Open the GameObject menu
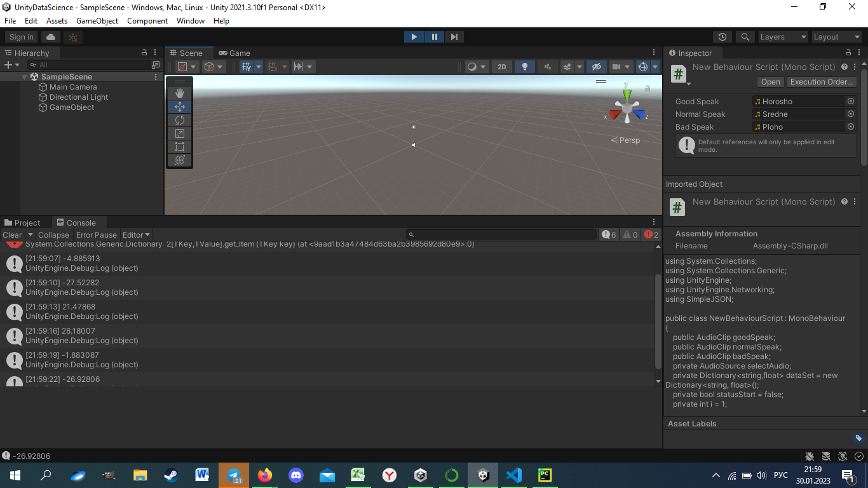 pos(97,20)
